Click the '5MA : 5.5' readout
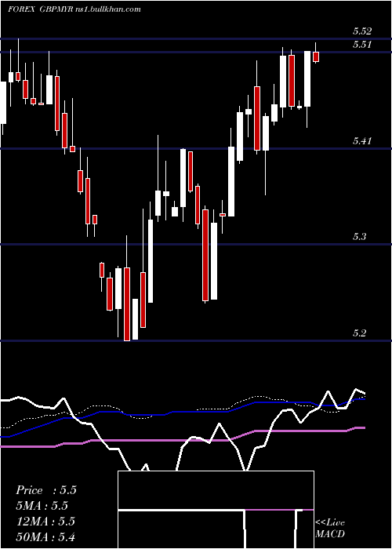The width and height of the screenshot is (392, 549). 42,506
